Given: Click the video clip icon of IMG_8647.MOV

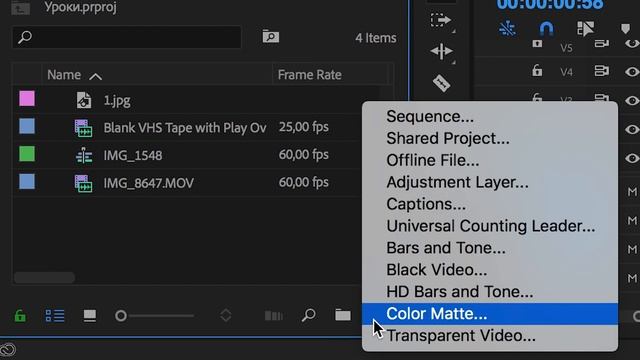Looking at the screenshot, I should [x=83, y=184].
